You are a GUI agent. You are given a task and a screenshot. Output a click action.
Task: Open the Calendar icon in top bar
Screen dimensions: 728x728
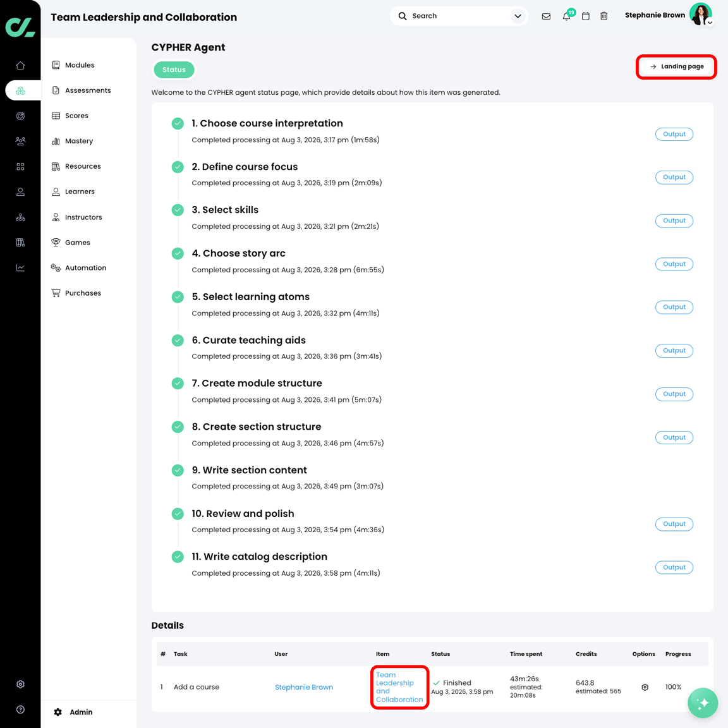tap(586, 16)
